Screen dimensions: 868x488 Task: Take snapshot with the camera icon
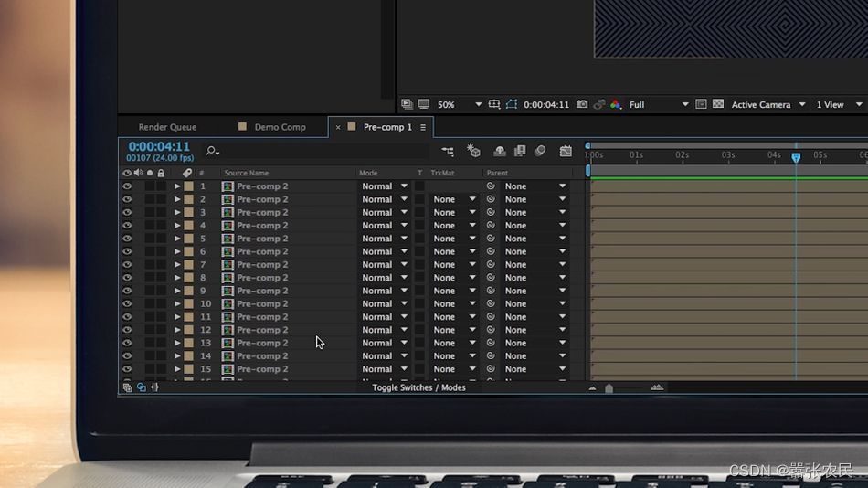[582, 104]
